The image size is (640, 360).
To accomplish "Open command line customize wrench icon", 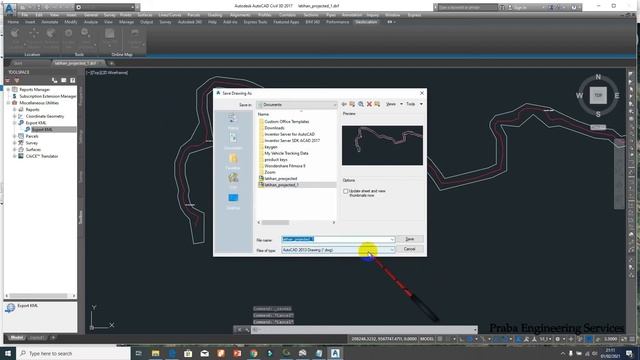I will click(x=247, y=329).
